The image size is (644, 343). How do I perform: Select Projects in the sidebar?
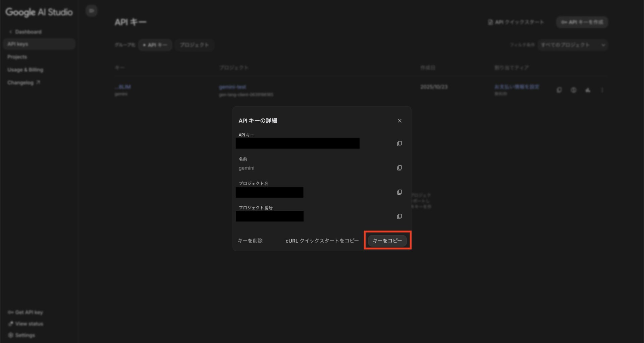click(x=17, y=57)
